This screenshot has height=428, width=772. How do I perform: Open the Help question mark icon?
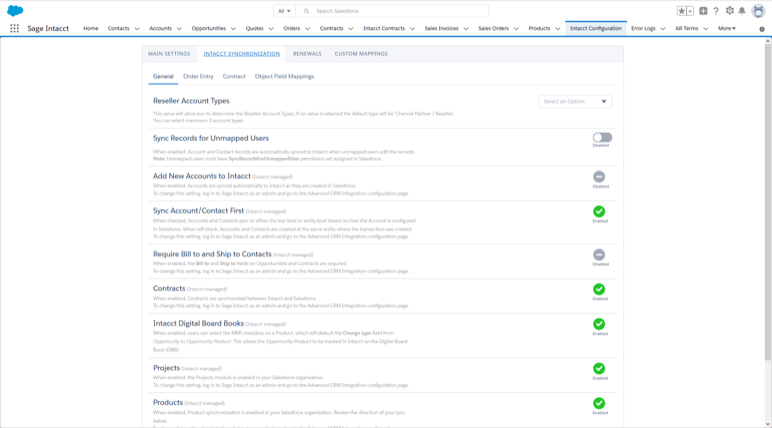click(716, 11)
